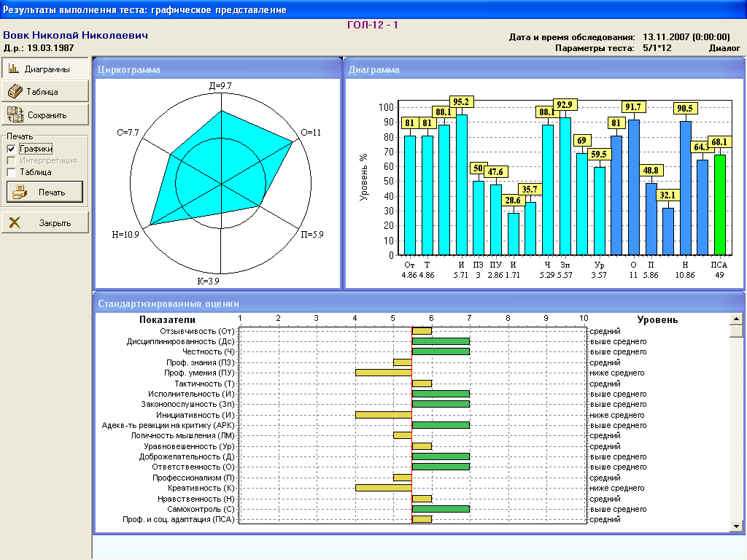The width and height of the screenshot is (747, 560).
Task: Toggle the Интерпретация print checkbox
Action: point(12,160)
